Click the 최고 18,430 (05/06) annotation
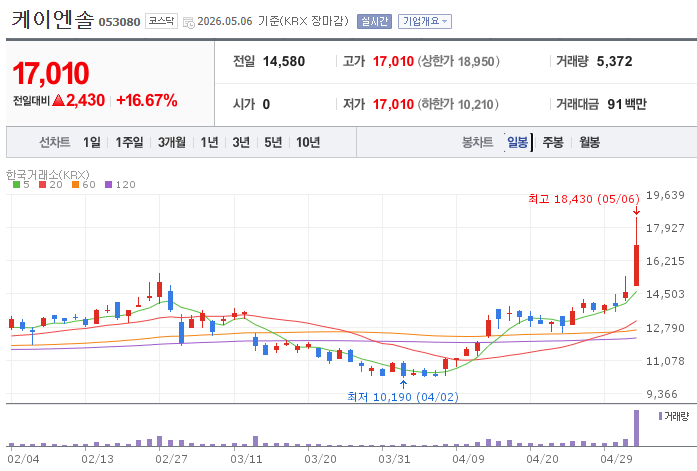697x471 pixels. 584,199
